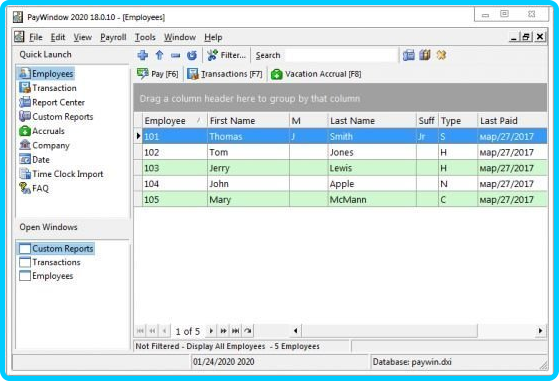559x381 pixels.
Task: Click the blue plus add employee icon
Action: (x=143, y=55)
